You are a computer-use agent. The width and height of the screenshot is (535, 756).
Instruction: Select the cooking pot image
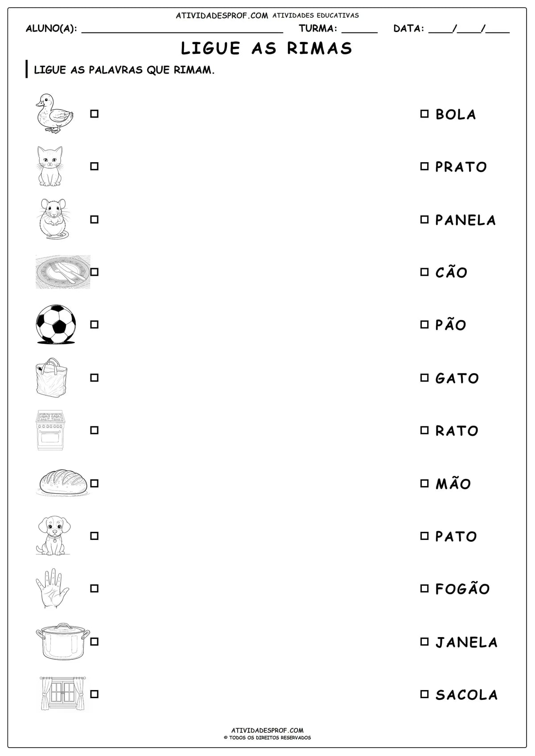[63, 642]
